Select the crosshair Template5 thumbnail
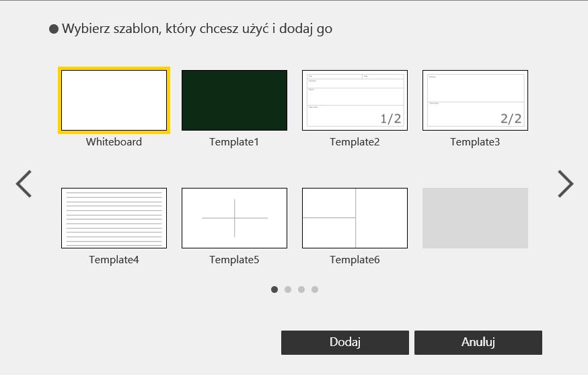Image resolution: width=588 pixels, height=375 pixels. (234, 218)
